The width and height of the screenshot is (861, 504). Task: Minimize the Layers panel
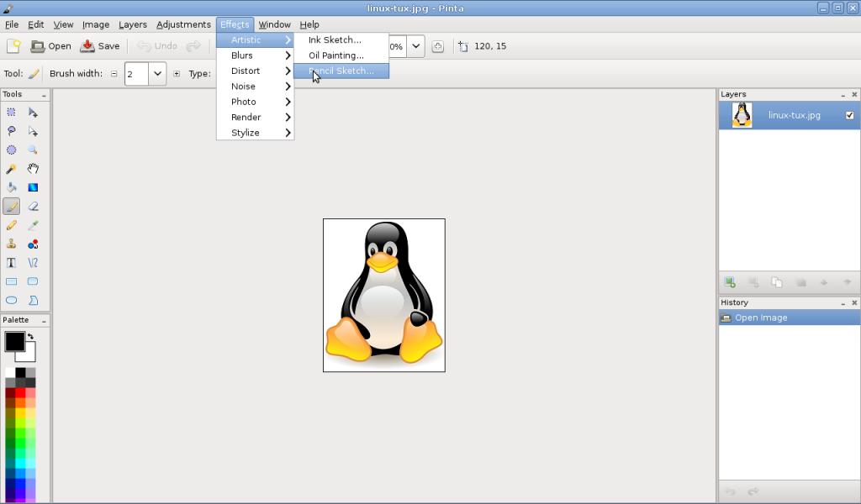(x=843, y=95)
